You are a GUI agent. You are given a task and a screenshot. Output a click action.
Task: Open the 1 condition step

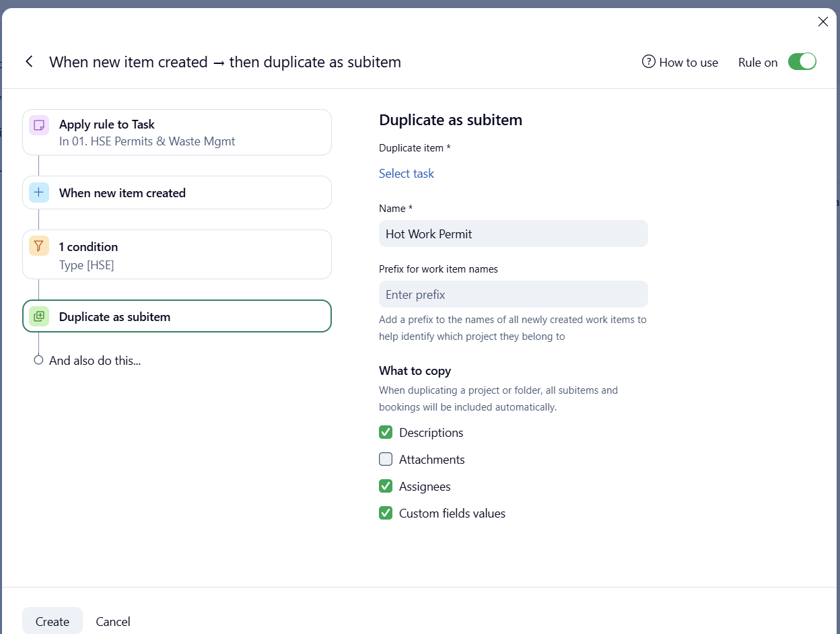[x=177, y=254]
